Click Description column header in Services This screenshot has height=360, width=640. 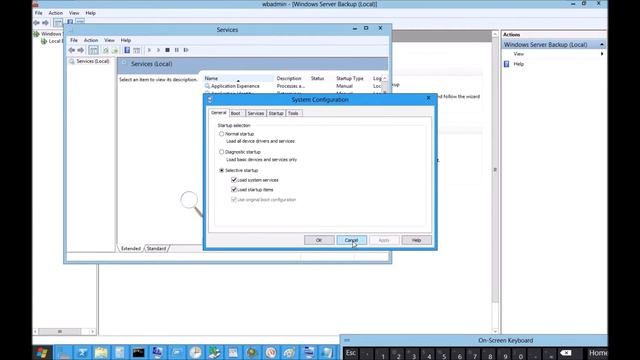pos(289,78)
